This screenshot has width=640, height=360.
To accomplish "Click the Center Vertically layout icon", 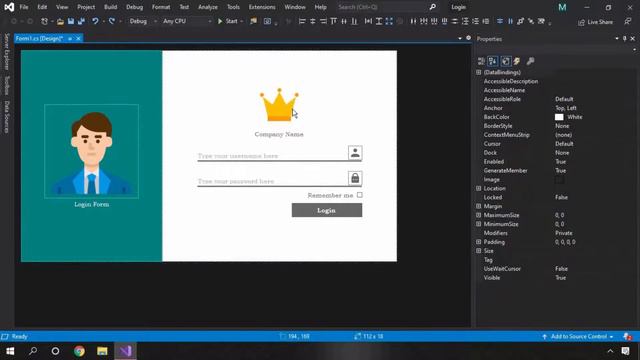I will 510,21.
